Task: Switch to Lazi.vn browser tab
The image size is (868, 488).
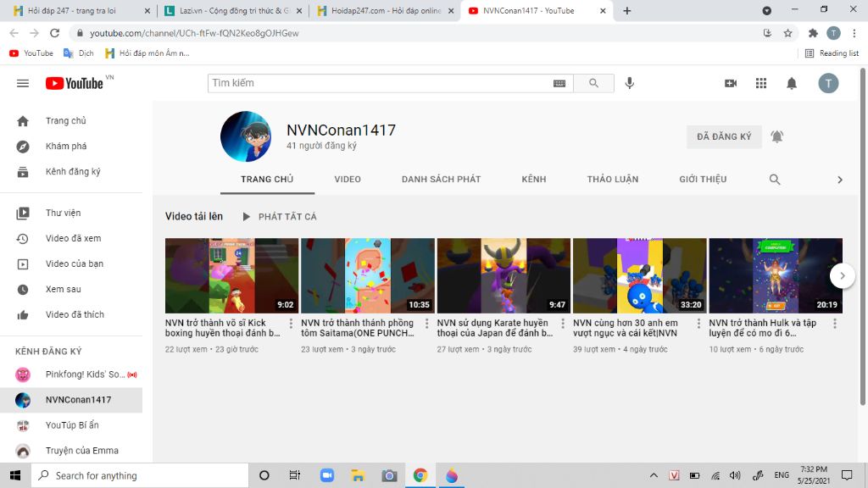Action: [x=233, y=10]
